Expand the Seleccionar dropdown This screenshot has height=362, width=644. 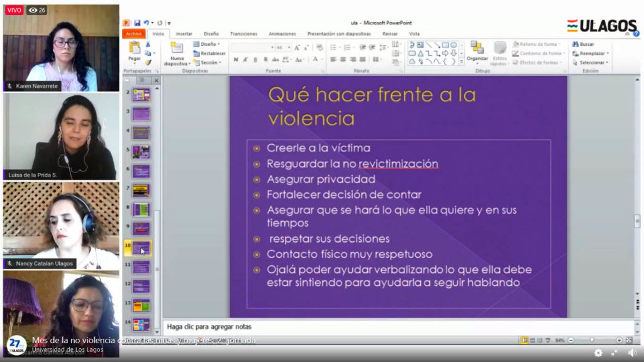[592, 62]
